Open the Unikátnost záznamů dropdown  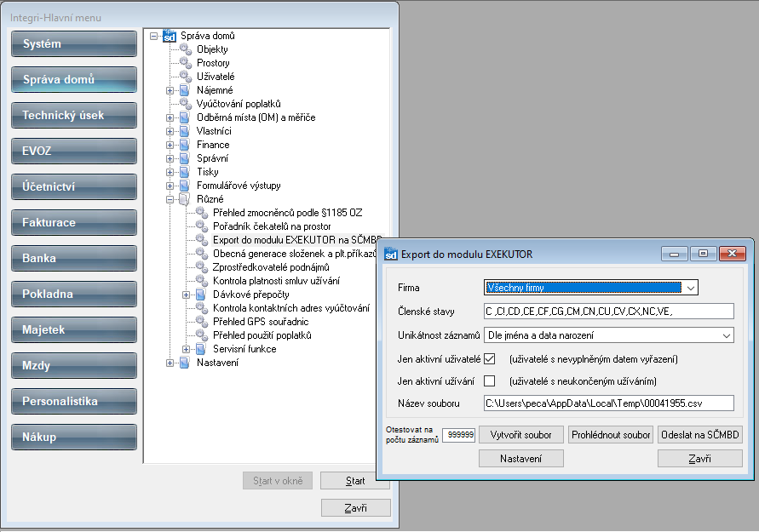tap(726, 335)
